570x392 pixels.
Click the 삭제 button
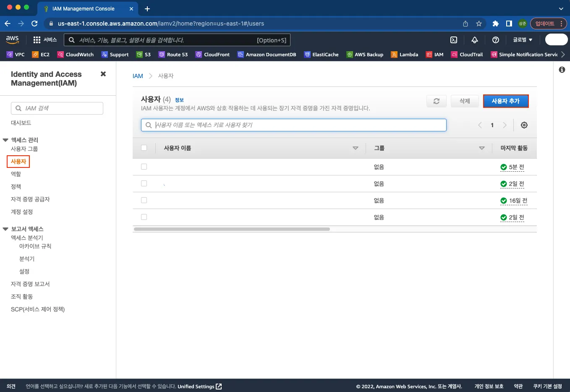(x=465, y=101)
